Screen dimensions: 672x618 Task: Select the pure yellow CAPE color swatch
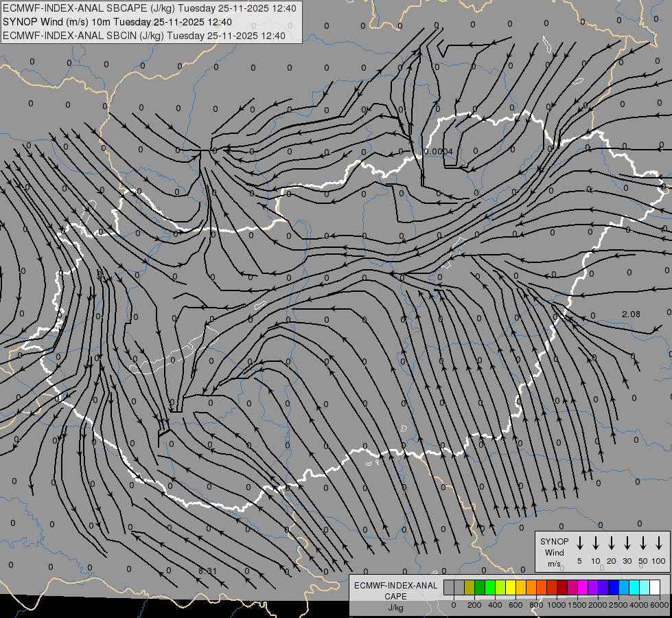point(511,587)
